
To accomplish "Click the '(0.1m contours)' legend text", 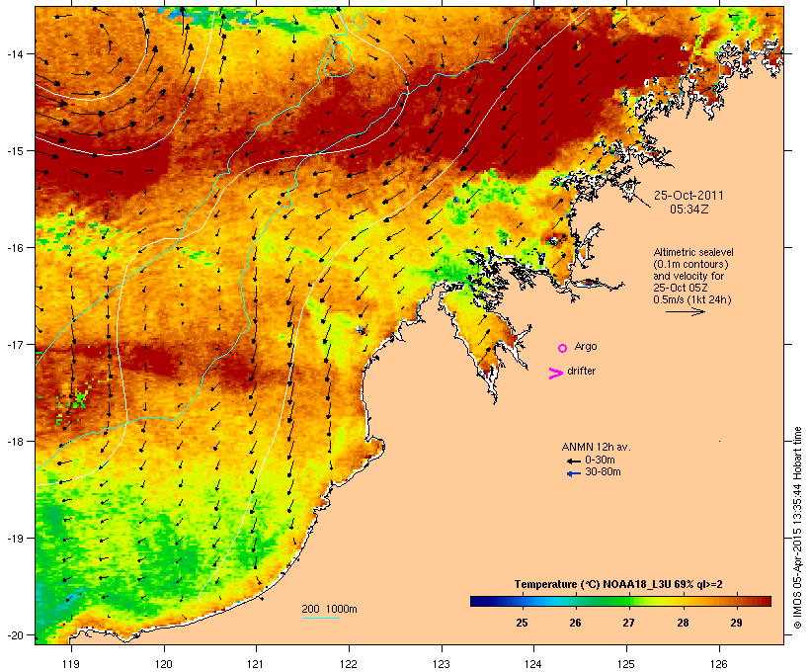I will tap(691, 264).
